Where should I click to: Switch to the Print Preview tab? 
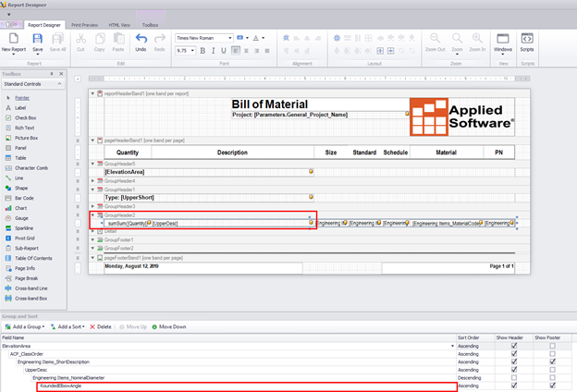click(x=85, y=25)
